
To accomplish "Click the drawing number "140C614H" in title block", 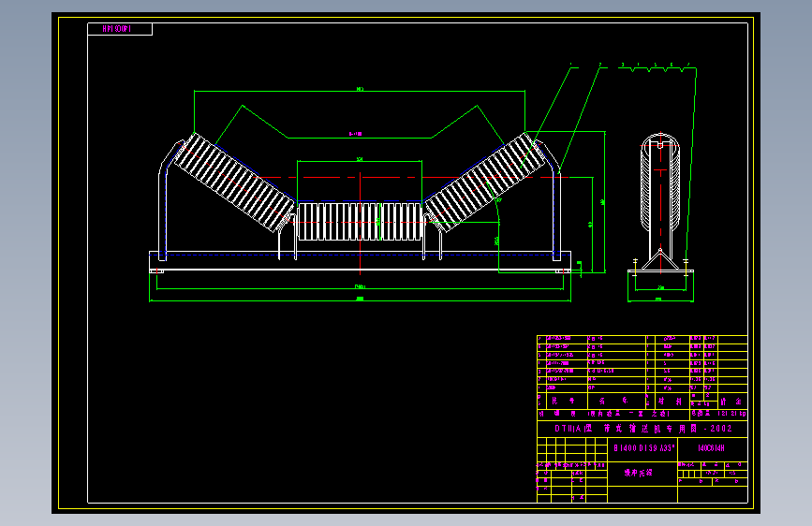I will (x=711, y=448).
